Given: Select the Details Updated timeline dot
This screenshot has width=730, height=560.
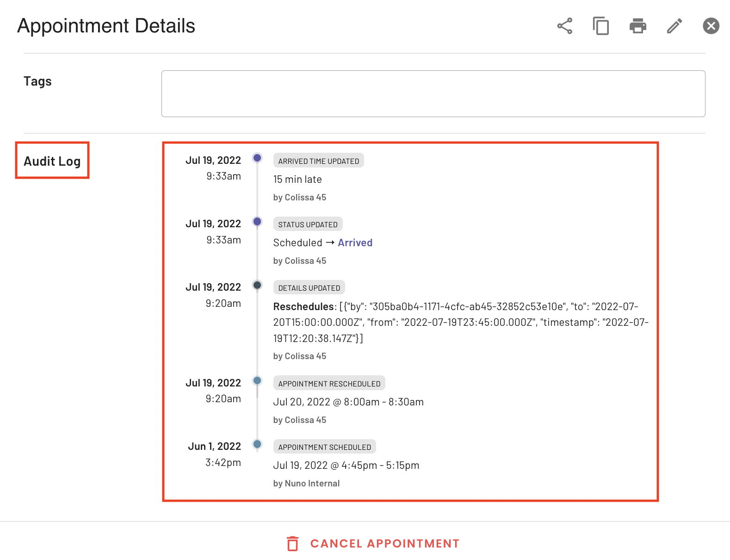Looking at the screenshot, I should coord(257,285).
